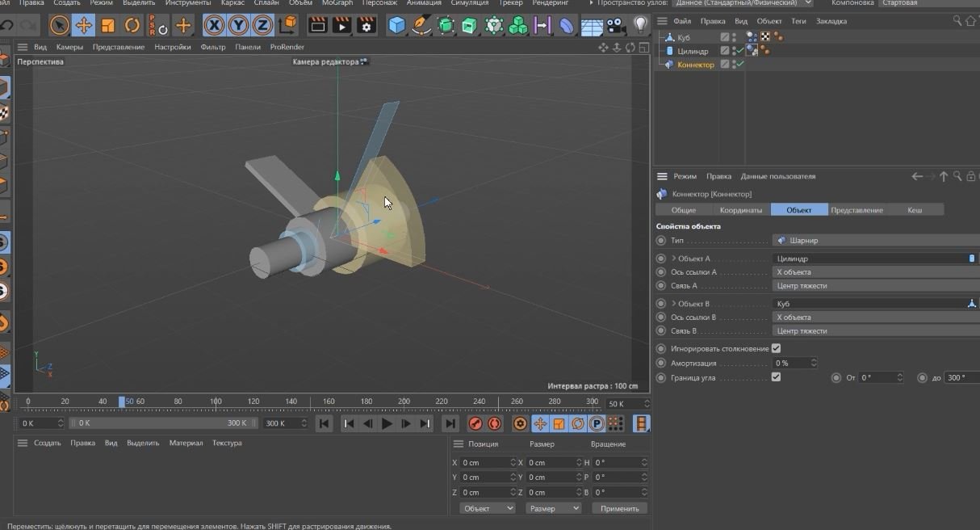The width and height of the screenshot is (980, 530).
Task: Activate the Move tool in the top toolbar
Action: coord(83,26)
